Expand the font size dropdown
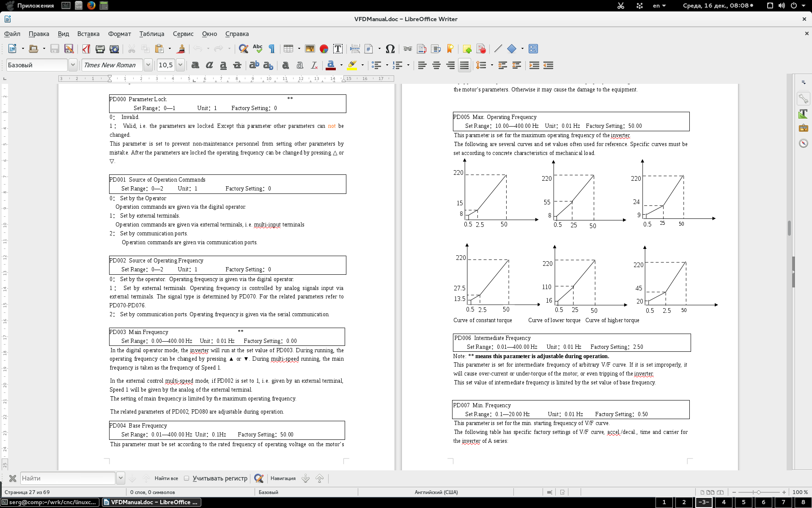Screen dimensions: 812x508 pyautogui.click(x=181, y=65)
